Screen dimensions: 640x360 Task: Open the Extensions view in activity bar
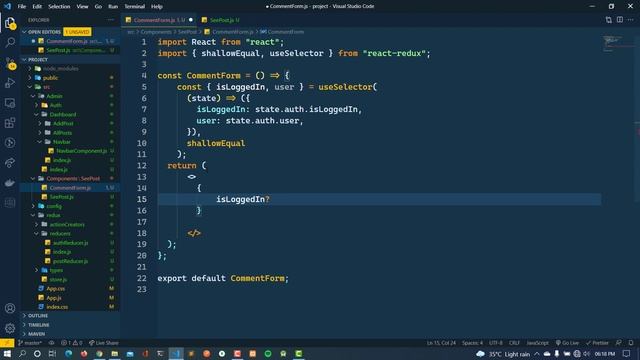click(10, 123)
